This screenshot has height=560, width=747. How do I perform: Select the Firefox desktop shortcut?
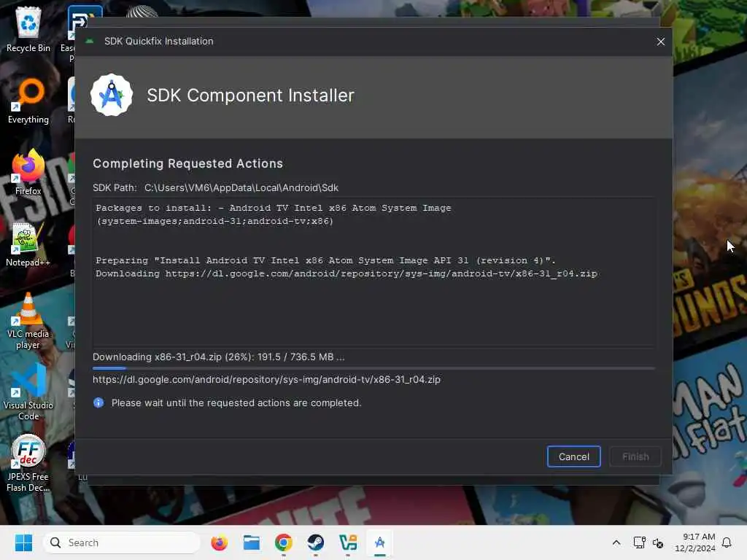[x=28, y=173]
